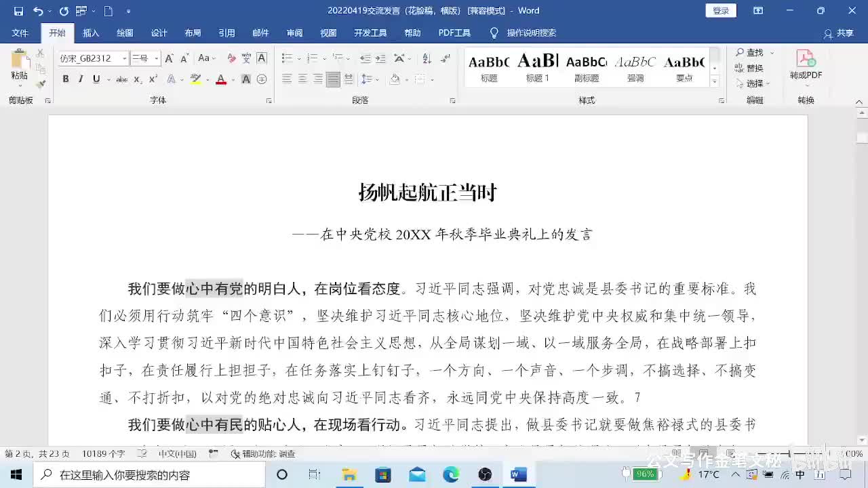Expand the bullet list dropdown arrow

tap(299, 58)
